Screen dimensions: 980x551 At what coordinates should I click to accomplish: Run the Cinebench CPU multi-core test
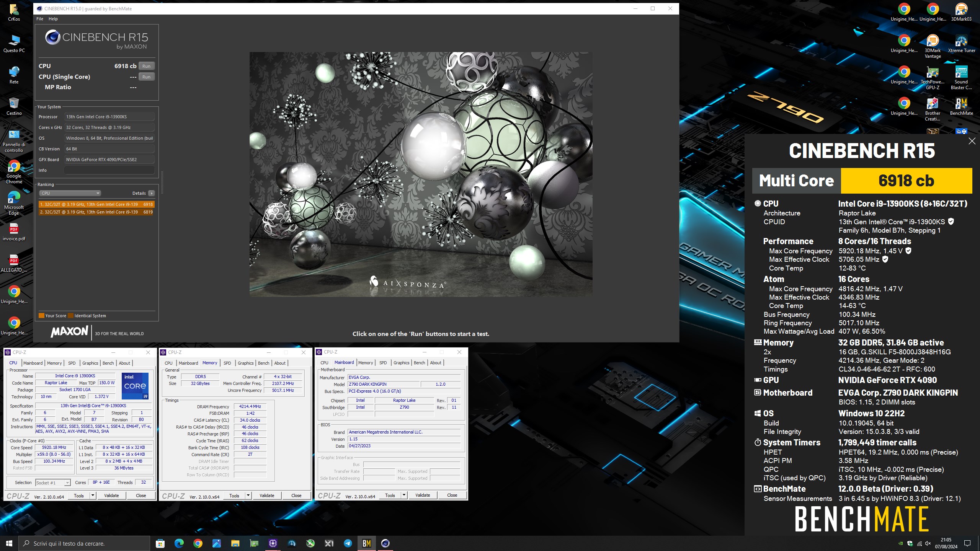[147, 66]
